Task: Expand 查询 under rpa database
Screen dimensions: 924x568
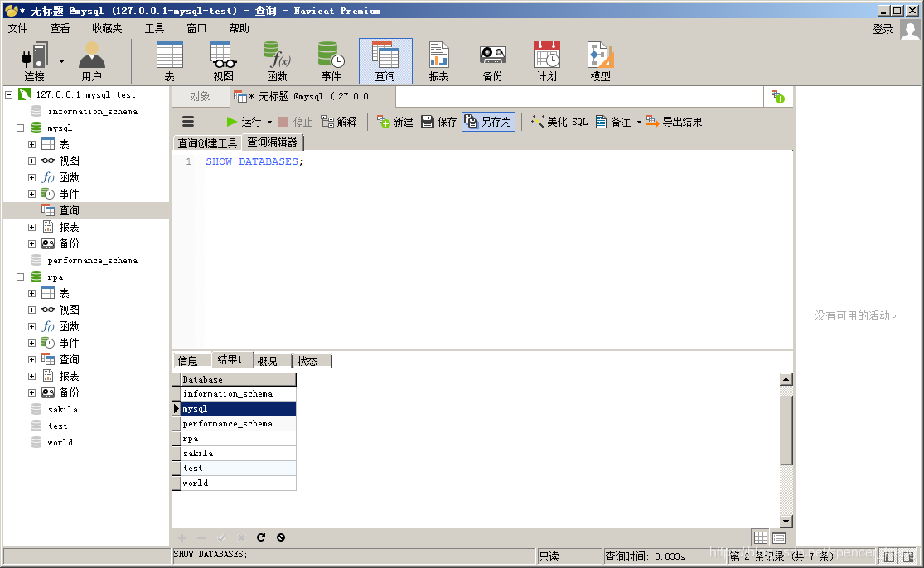Action: (x=31, y=359)
